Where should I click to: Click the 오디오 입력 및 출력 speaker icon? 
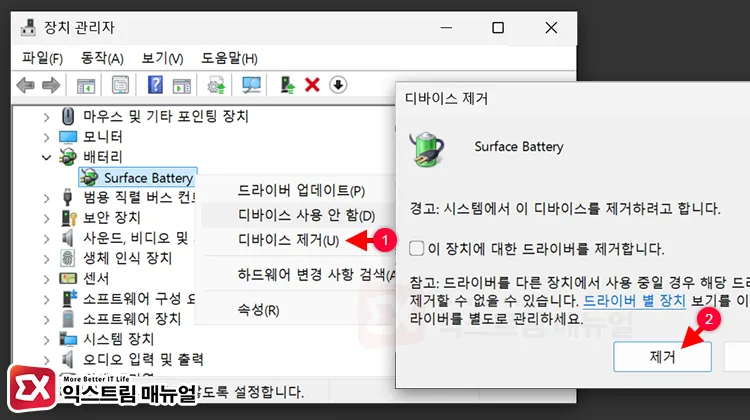pyautogui.click(x=68, y=359)
